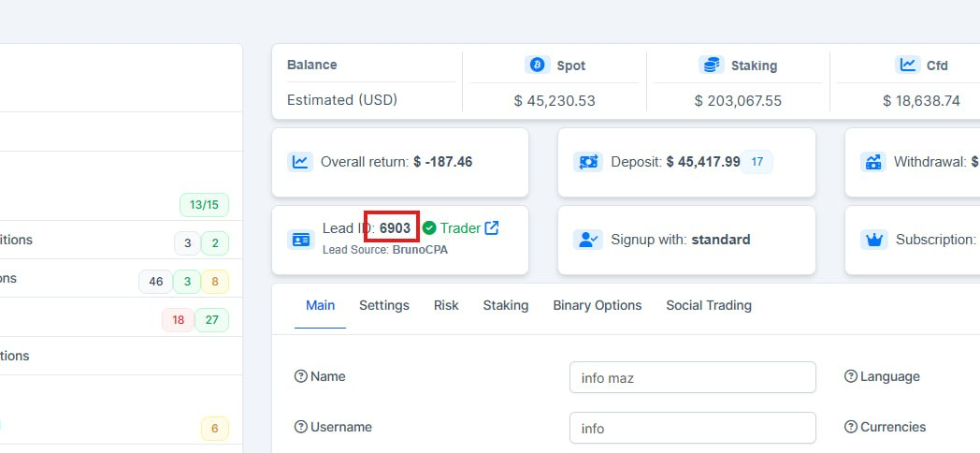Switch to the Main tab
This screenshot has height=453, width=980.
click(320, 305)
